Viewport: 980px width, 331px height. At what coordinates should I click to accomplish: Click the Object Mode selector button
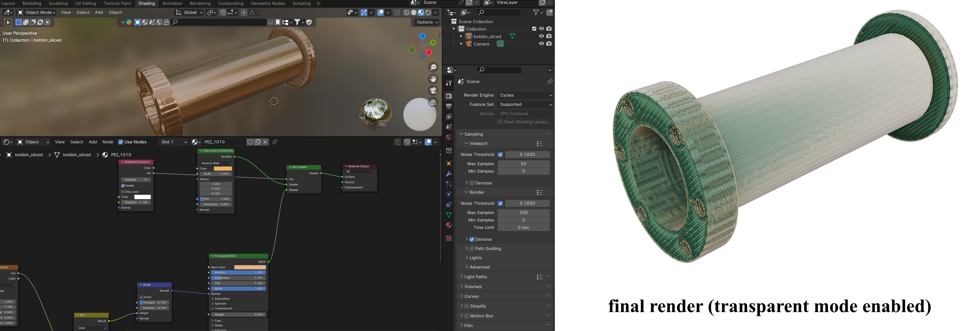[x=36, y=13]
